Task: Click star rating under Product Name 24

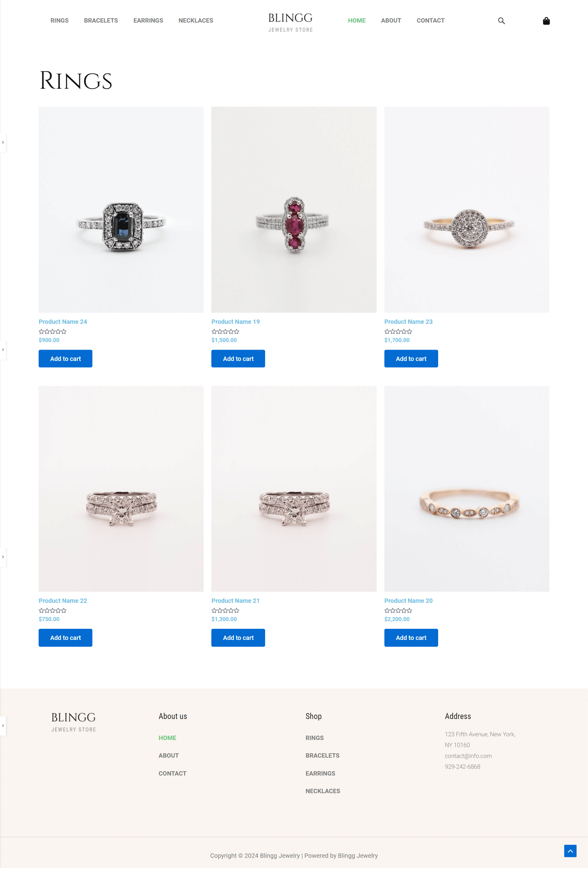Action: tap(53, 332)
